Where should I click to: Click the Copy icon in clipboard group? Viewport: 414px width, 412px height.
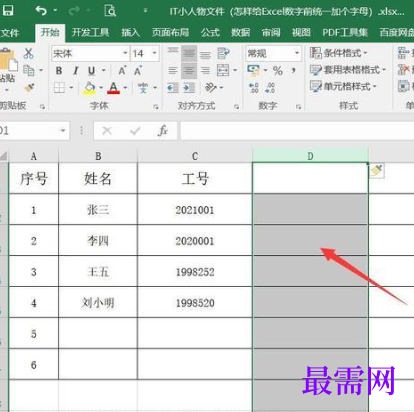[29, 70]
